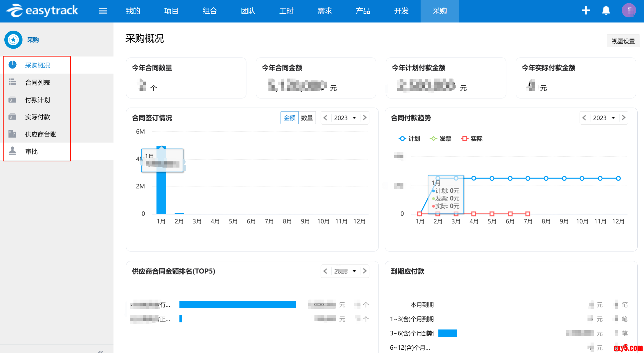Click the 审批 stamp icon
The width and height of the screenshot is (644, 353).
click(13, 151)
